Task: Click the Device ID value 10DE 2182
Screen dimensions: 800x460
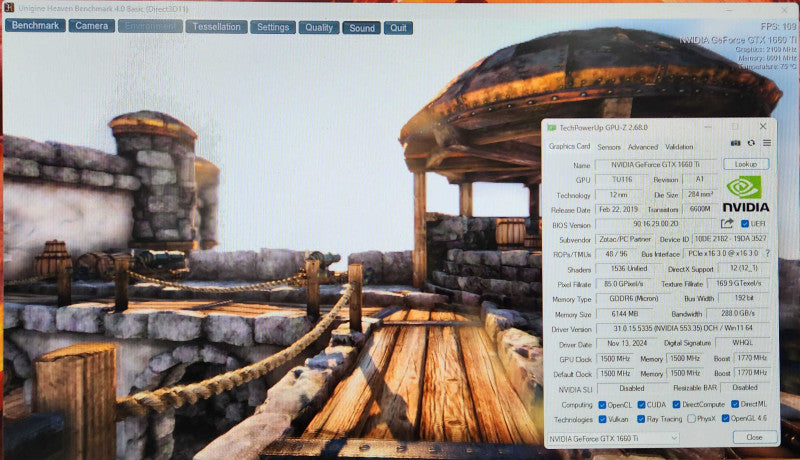Action: pos(731,239)
